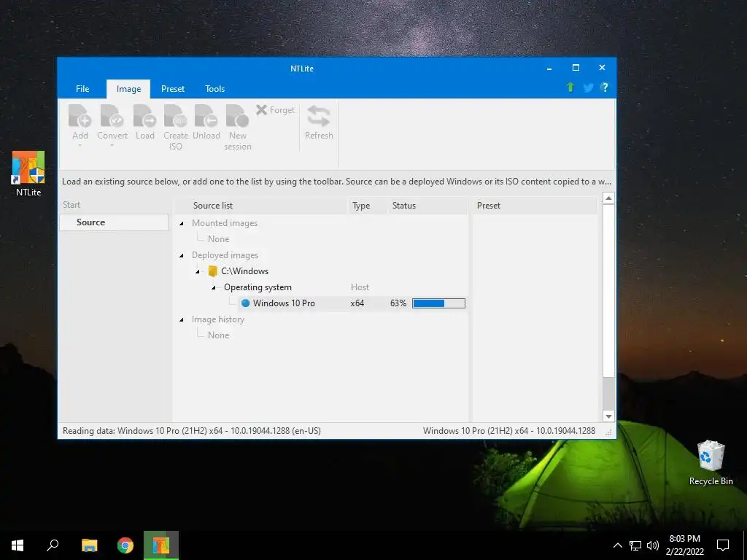
Task: Click the 'Reading data' status bar text
Action: pos(192,431)
